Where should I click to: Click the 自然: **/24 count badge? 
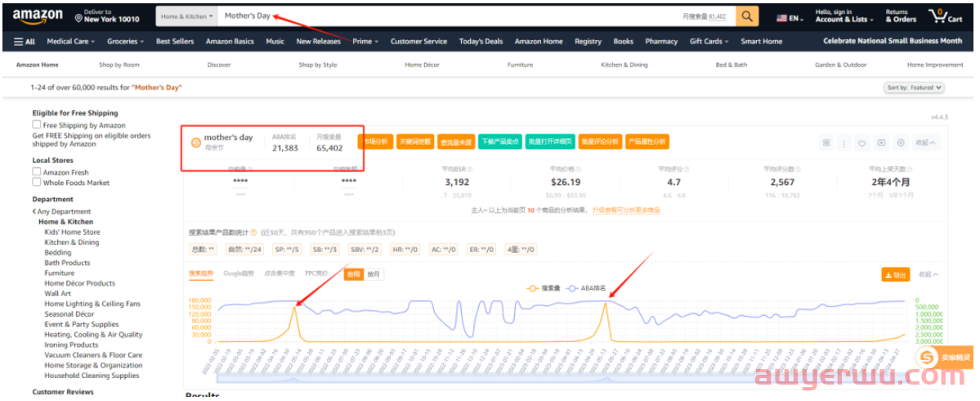click(x=244, y=250)
